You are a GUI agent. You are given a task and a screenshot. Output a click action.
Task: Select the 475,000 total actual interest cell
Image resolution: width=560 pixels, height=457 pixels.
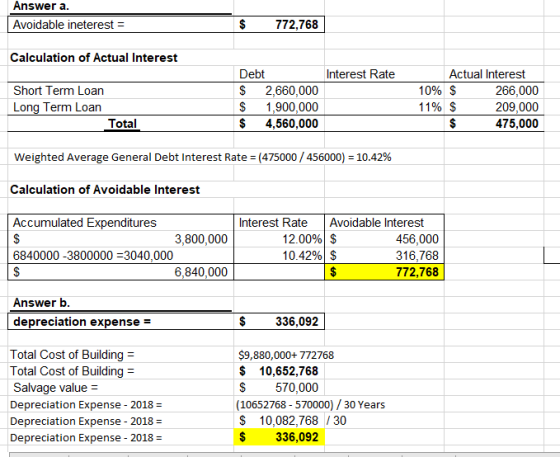coord(494,124)
